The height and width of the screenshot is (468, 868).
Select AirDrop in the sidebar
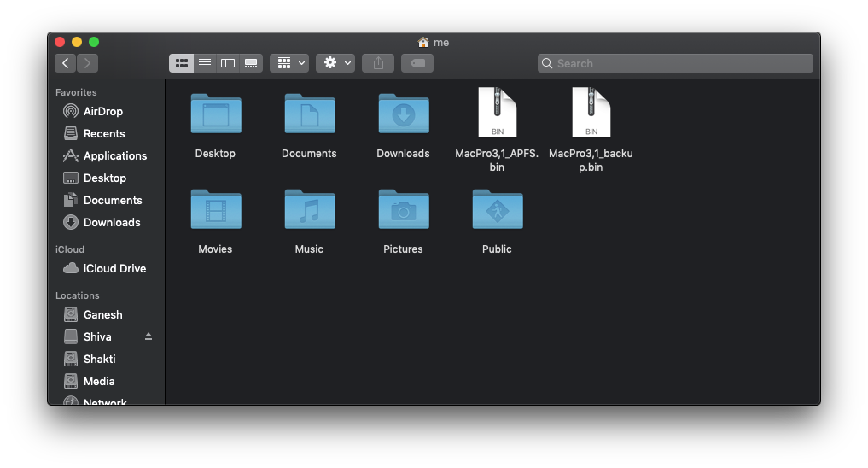click(107, 111)
